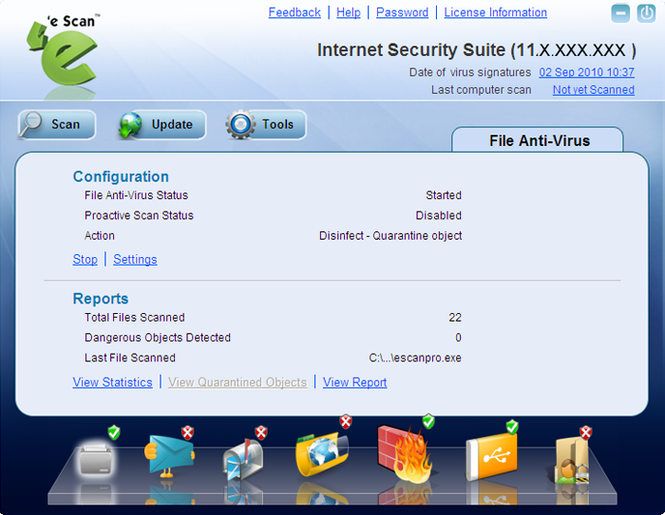
Task: Click the 'Configuration' heading
Action: pos(121,176)
